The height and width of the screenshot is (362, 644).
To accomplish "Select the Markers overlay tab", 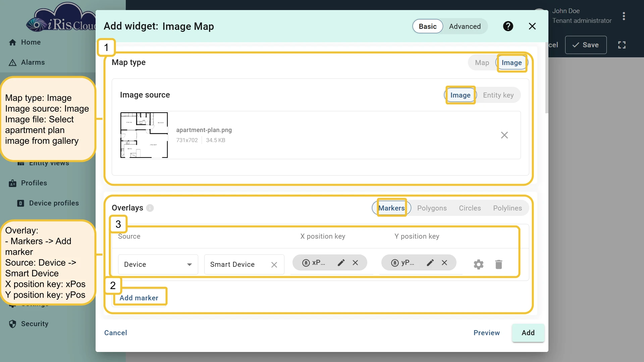I will (x=391, y=208).
